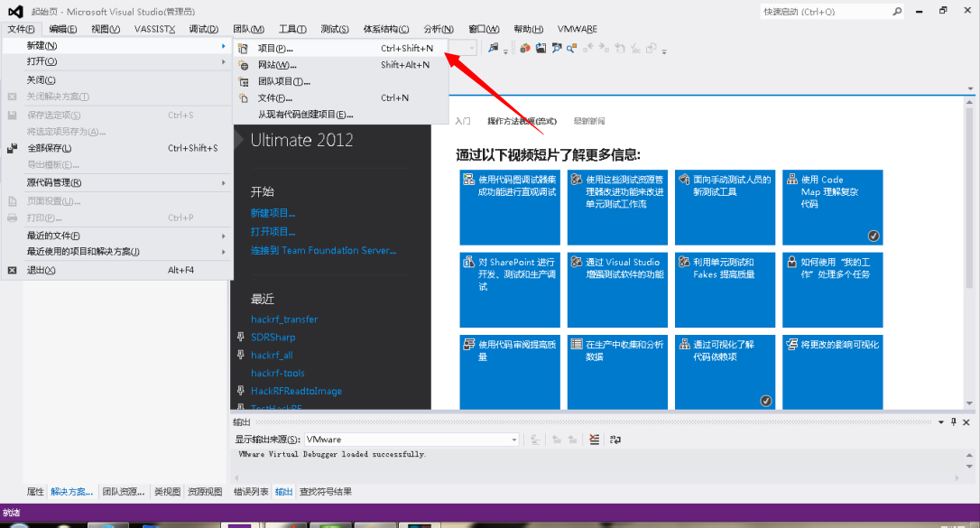Screen dimensions: 980x528
Task: Open the toolbar combo box dropdown arrow
Action: [472, 48]
